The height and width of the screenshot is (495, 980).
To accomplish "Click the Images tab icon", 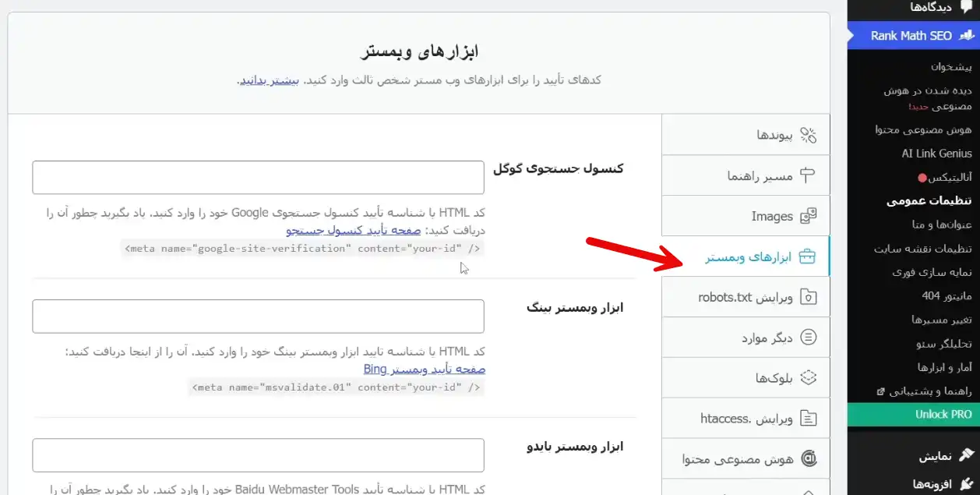I will (809, 216).
